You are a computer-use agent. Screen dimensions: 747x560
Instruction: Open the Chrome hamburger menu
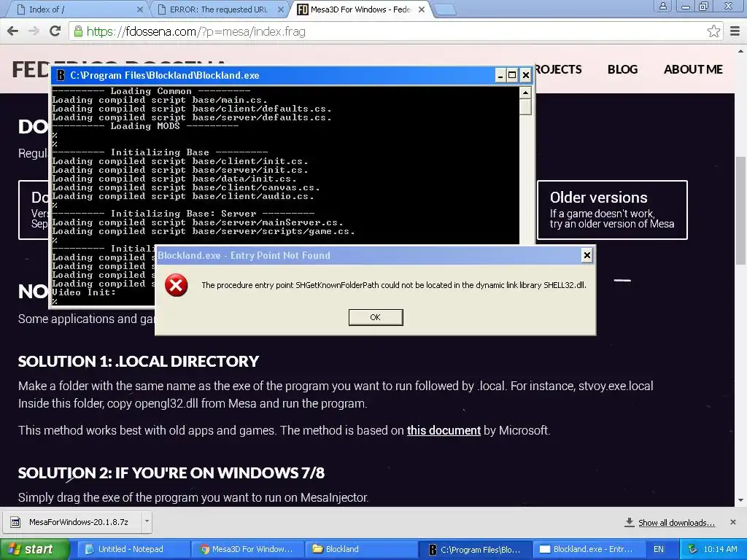735,31
